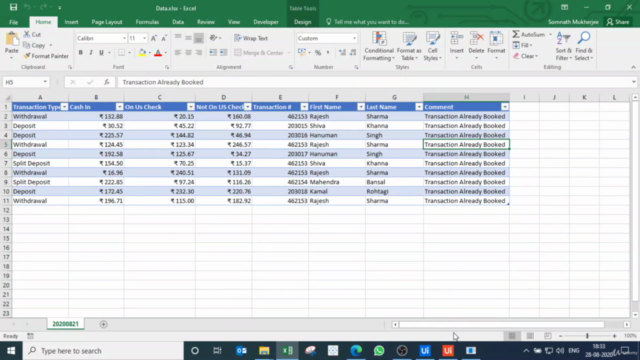Open Comment column filter dropdown
This screenshot has width=640, height=360.
(x=505, y=107)
